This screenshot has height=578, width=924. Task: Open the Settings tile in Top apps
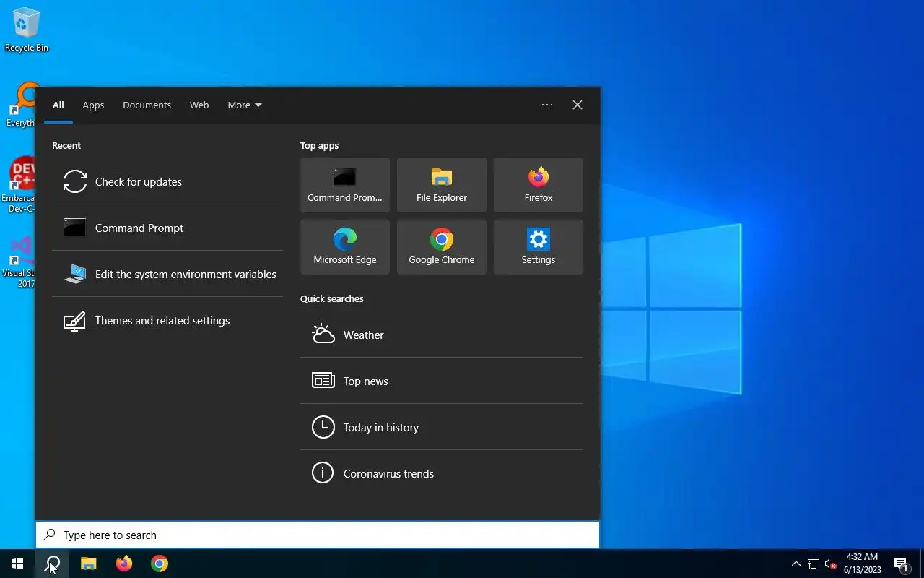click(x=539, y=247)
